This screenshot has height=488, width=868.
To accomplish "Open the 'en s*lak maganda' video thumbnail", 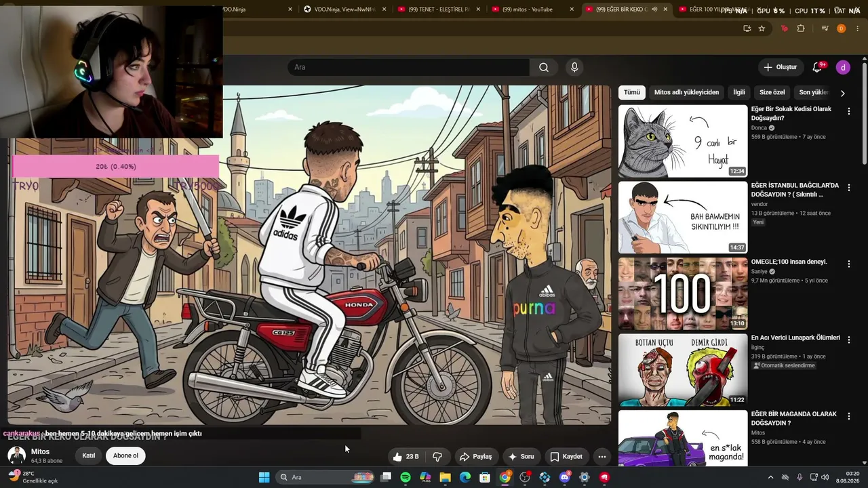I will click(x=682, y=438).
